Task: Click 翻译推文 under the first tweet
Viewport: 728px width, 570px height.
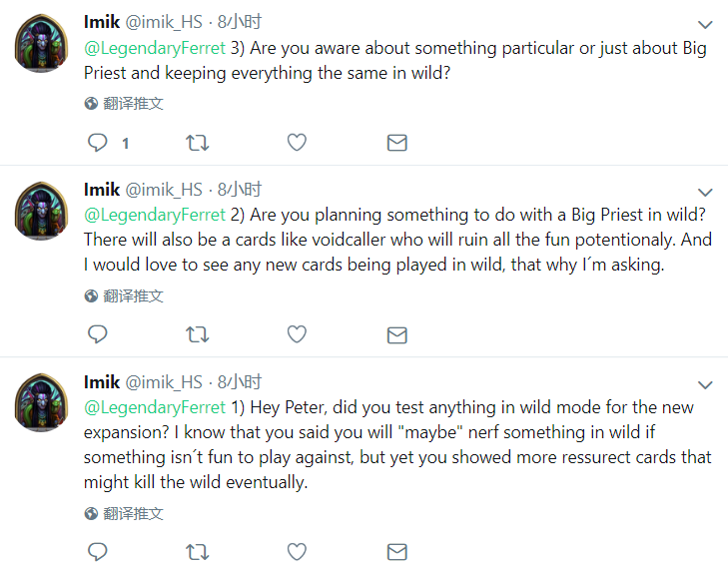Action: click(133, 104)
